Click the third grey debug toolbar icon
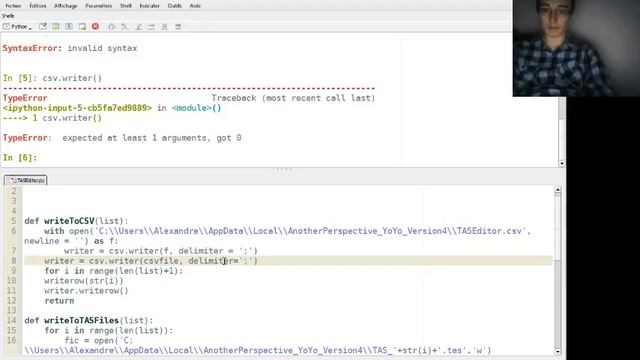 pos(139,27)
